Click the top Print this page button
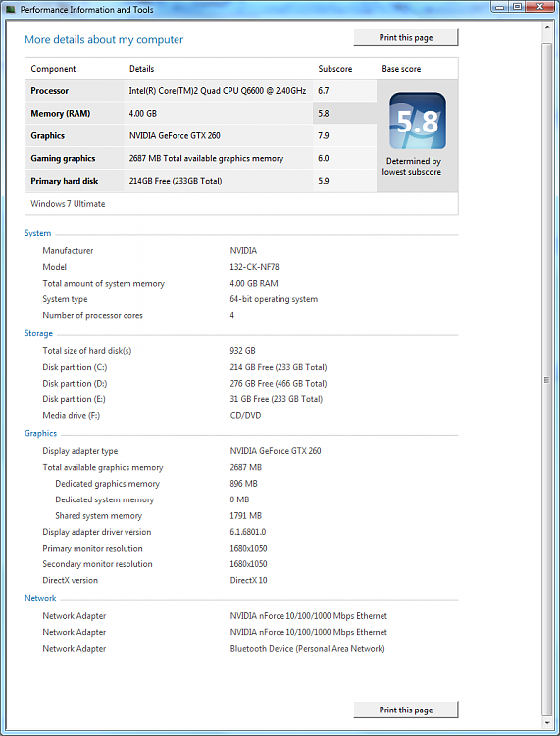The width and height of the screenshot is (560, 736). coord(406,38)
